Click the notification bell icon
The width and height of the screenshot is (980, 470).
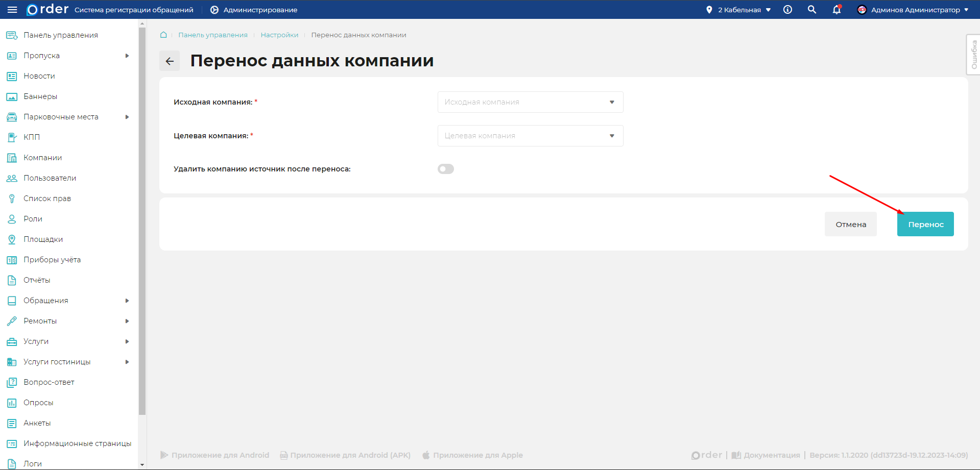(836, 10)
